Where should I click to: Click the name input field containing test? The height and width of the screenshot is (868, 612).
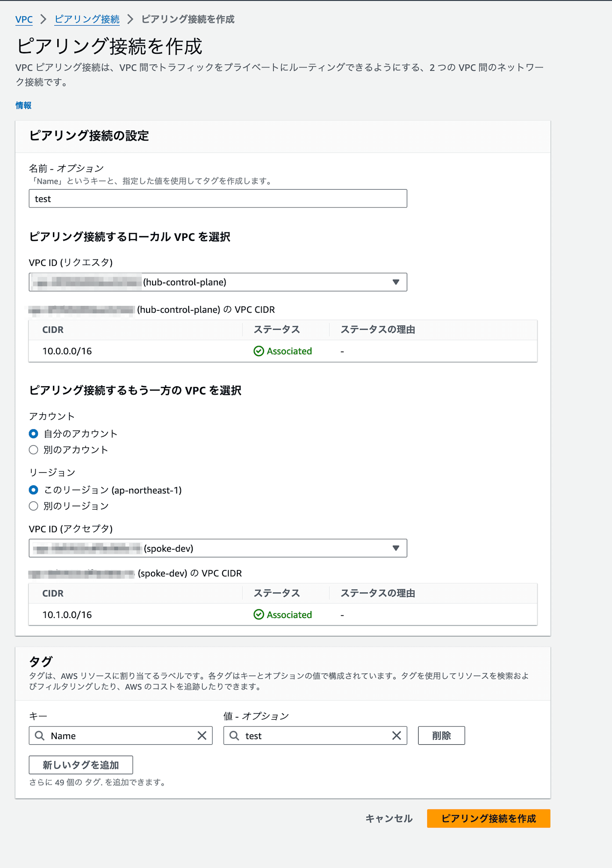click(x=218, y=198)
